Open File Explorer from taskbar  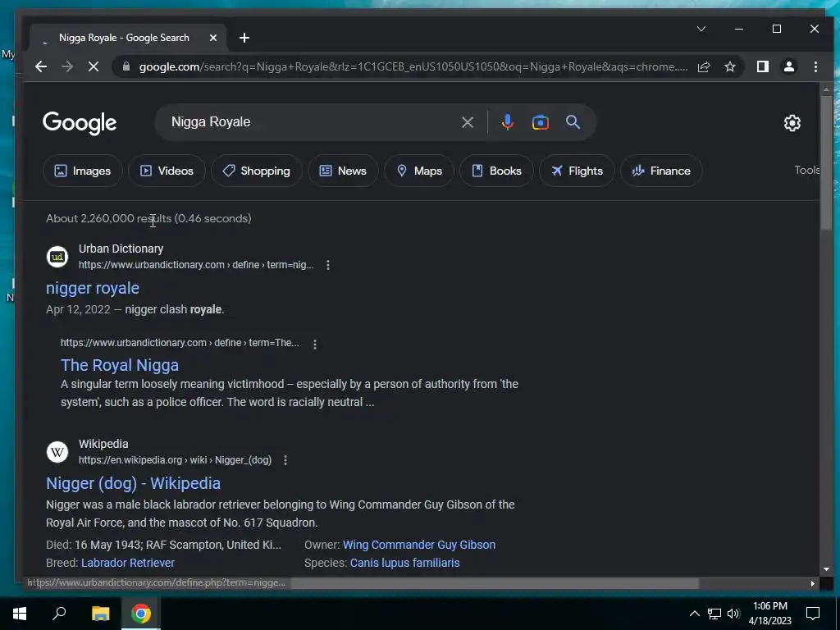100,614
